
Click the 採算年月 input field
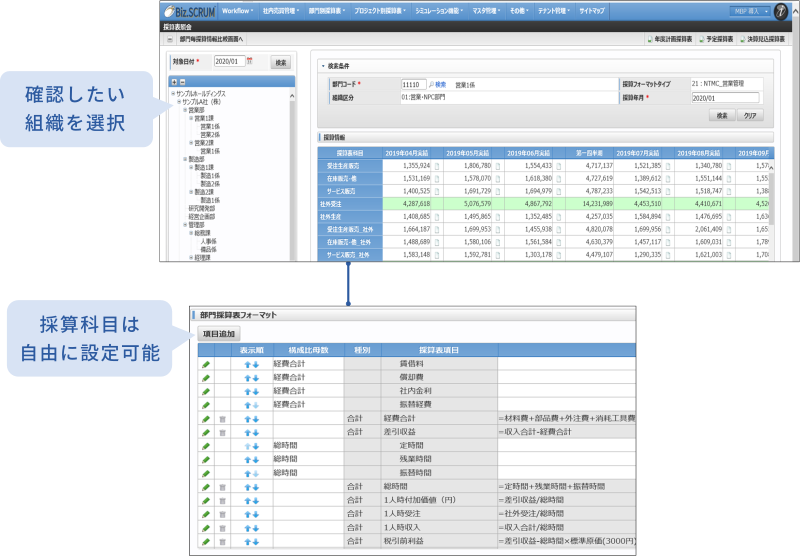click(724, 98)
